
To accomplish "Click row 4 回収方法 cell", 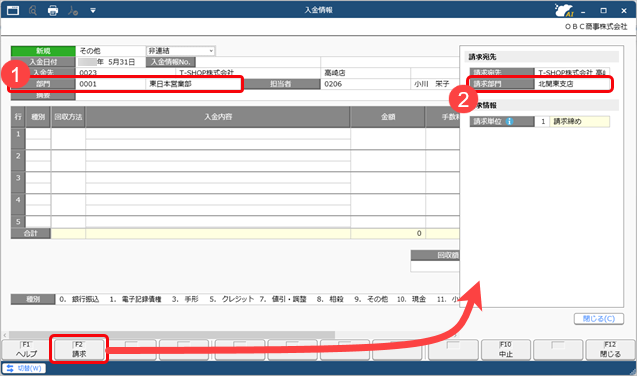I will [68, 204].
